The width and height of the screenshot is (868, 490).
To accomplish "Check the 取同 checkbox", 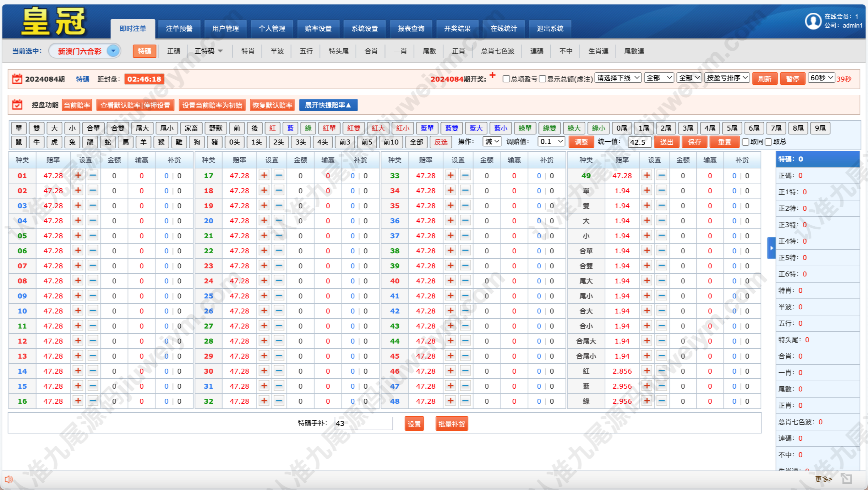I will coord(746,142).
